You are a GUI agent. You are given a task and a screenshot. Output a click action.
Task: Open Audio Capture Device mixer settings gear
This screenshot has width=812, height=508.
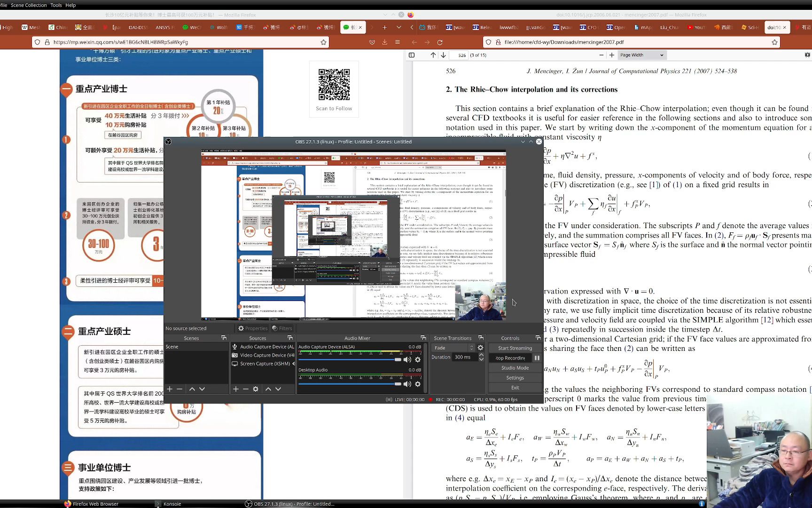[x=418, y=360]
